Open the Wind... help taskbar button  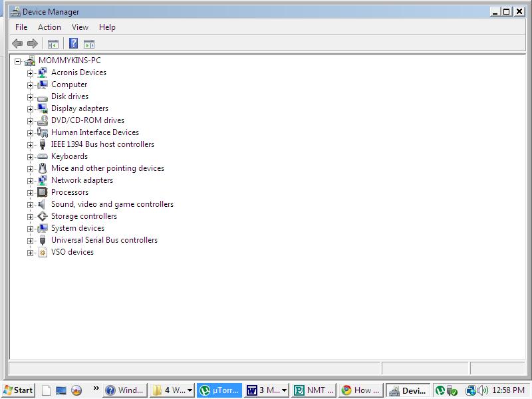coord(125,390)
